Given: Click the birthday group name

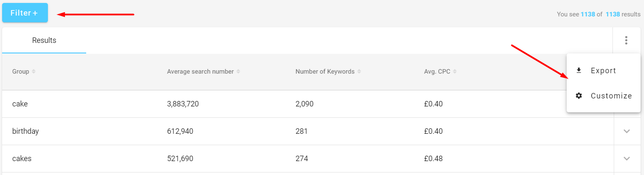Looking at the screenshot, I should click(25, 131).
